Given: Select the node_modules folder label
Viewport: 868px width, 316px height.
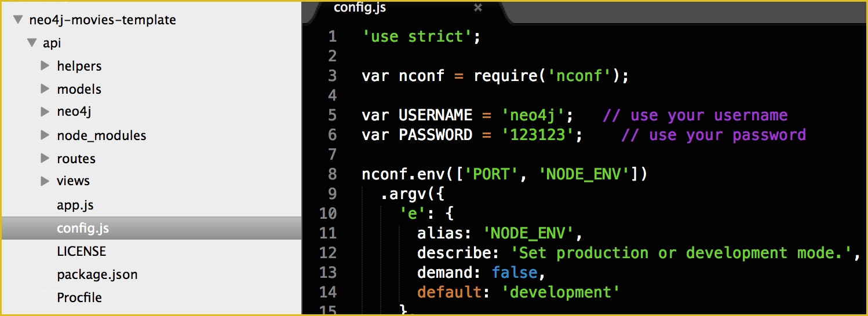Looking at the screenshot, I should (x=101, y=135).
